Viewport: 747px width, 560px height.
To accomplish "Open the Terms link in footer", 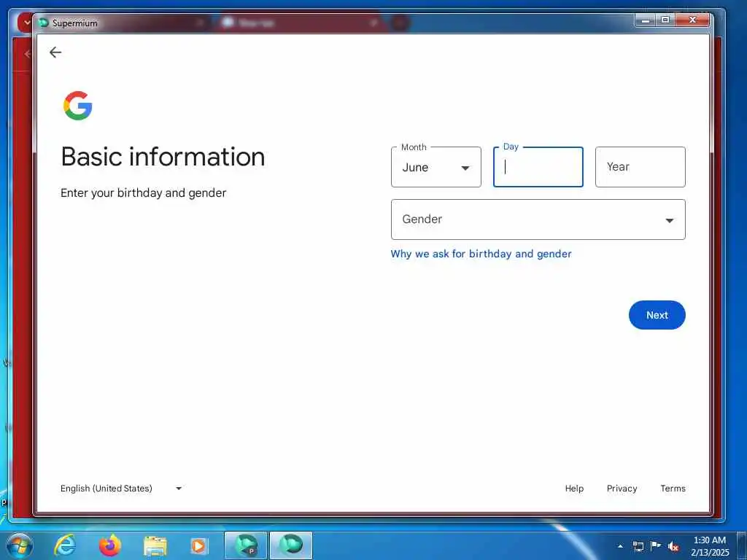I will pos(673,489).
